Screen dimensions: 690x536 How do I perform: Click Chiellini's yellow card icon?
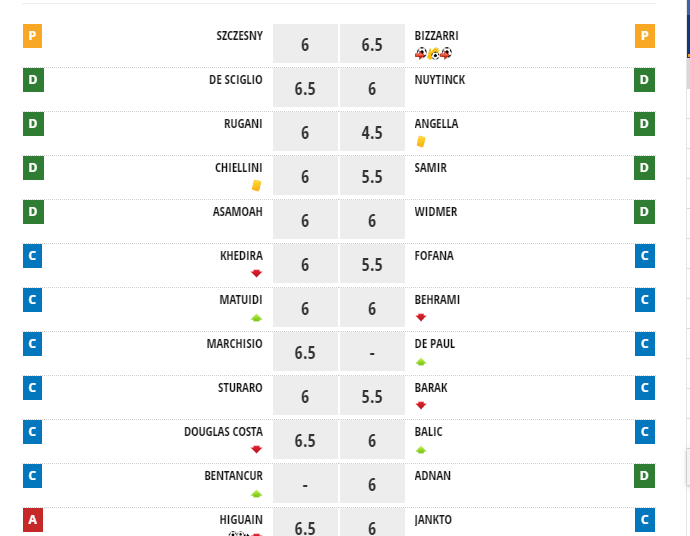pos(256,185)
